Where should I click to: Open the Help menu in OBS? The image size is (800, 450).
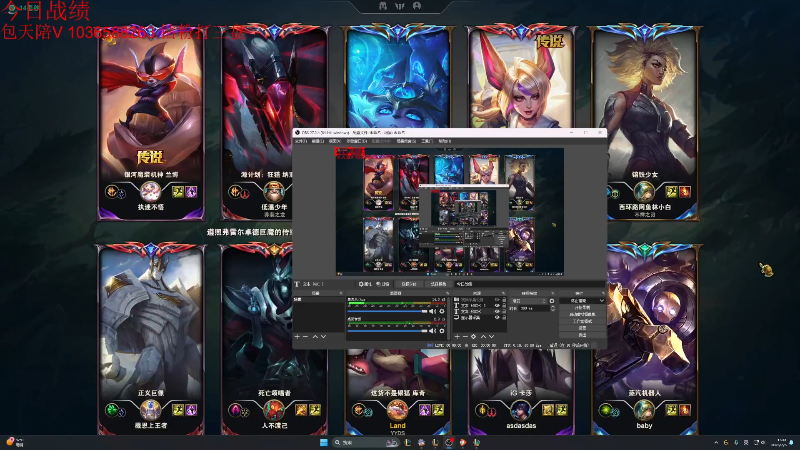[x=444, y=141]
